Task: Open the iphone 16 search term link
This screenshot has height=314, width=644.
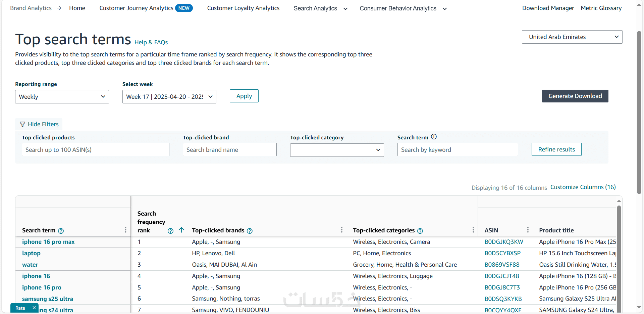Action: pos(36,276)
